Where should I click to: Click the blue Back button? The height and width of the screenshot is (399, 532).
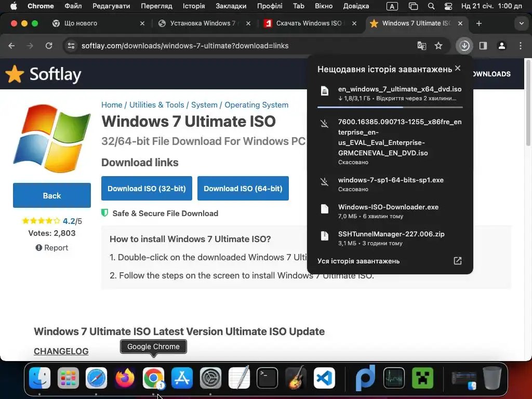(x=52, y=195)
